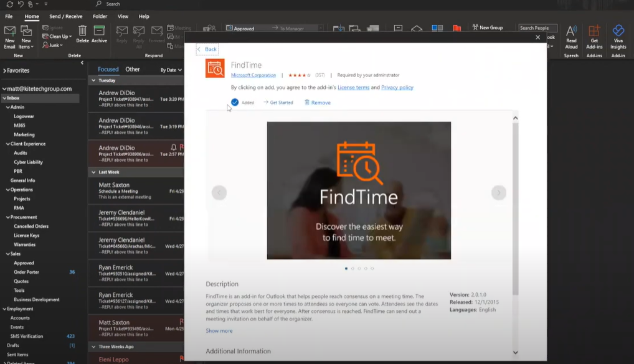
Task: Expand the Favorites section
Action: 5,70
